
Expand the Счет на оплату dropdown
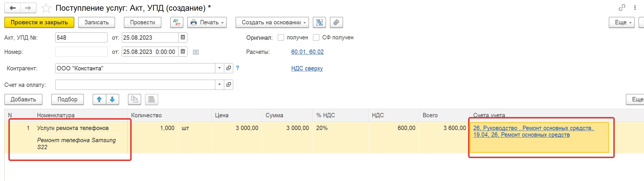219,85
